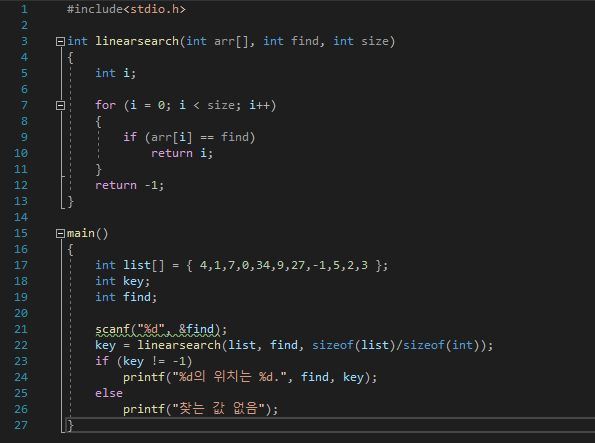This screenshot has height=443, width=595.
Task: Click 'sizeof(list)' on line 22
Action: coord(353,345)
